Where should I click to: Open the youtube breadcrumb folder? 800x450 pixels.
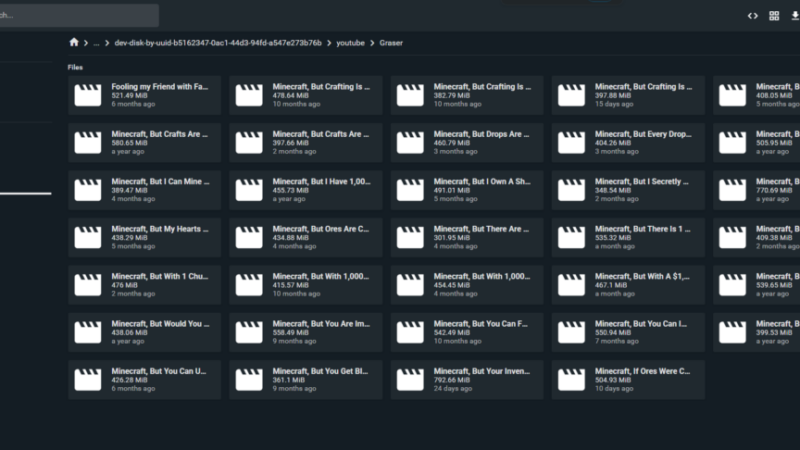[350, 43]
